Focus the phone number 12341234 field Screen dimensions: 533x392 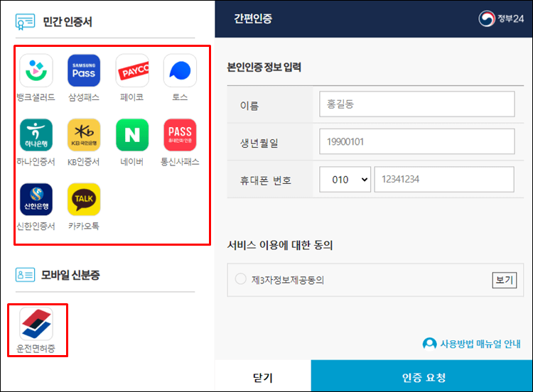point(444,180)
